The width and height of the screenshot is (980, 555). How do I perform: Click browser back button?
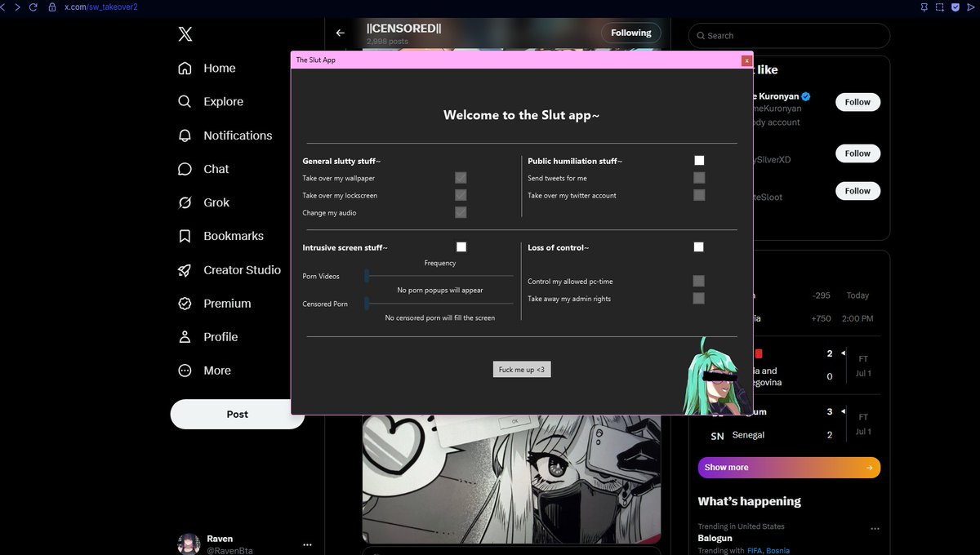click(x=3, y=7)
